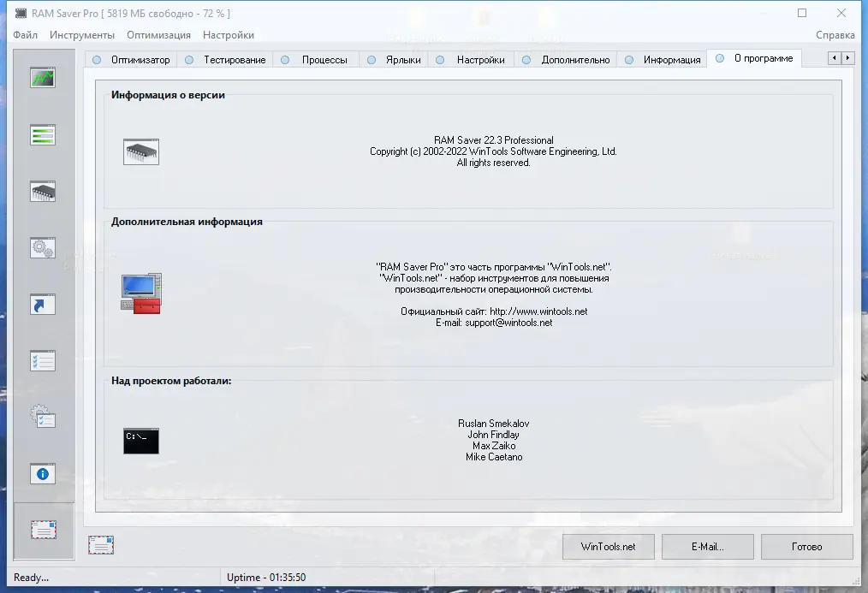868x593 pixels.
Task: Click the RAM chip icon in version info
Action: pos(141,151)
